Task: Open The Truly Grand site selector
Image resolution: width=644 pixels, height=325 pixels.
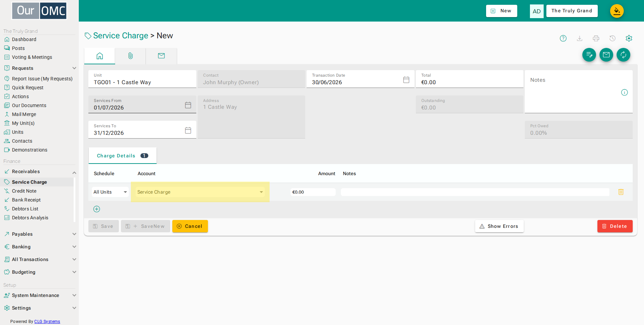Action: pos(572,11)
